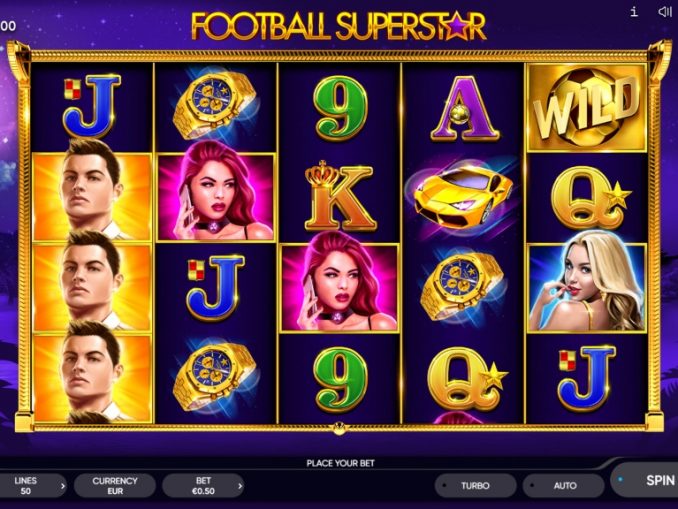Open the game info icon
Viewport: 678px width, 509px height.
[634, 12]
